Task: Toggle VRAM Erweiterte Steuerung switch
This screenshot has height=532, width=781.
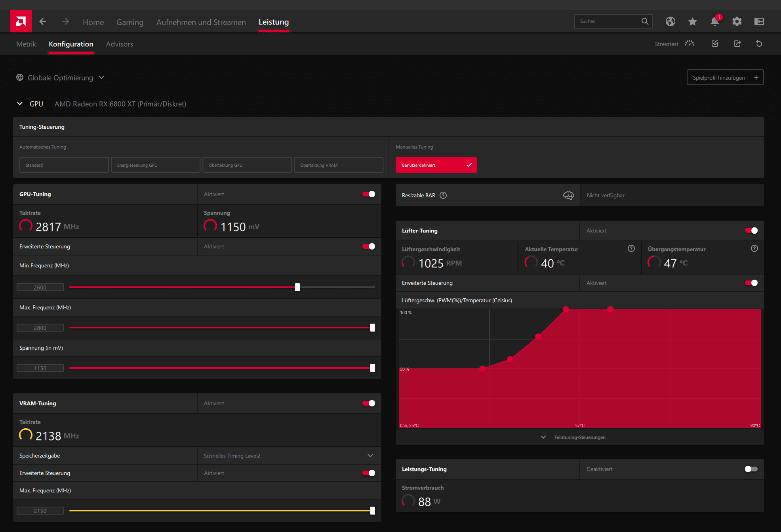Action: [x=369, y=473]
